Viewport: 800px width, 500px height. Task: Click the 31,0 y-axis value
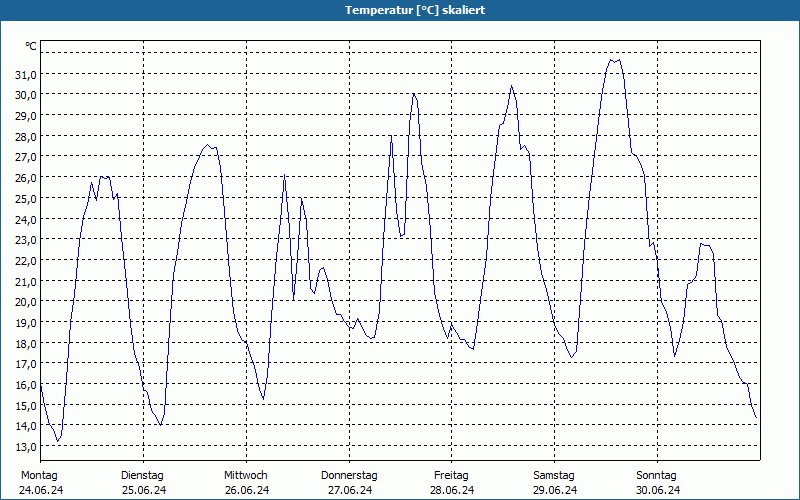26,75
